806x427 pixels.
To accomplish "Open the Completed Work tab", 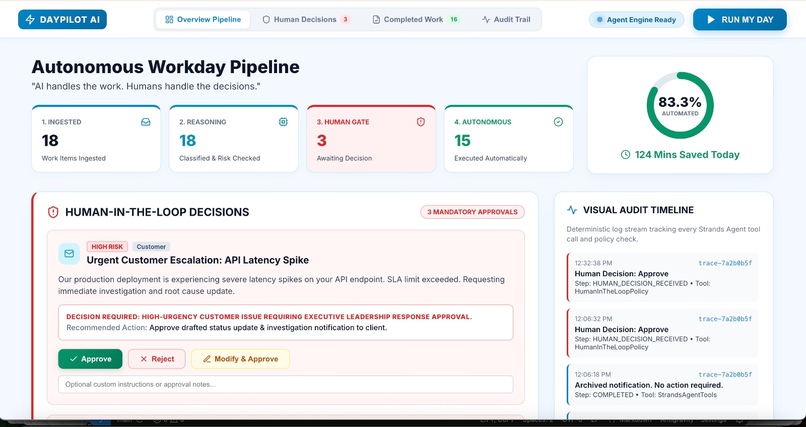I will click(x=415, y=20).
